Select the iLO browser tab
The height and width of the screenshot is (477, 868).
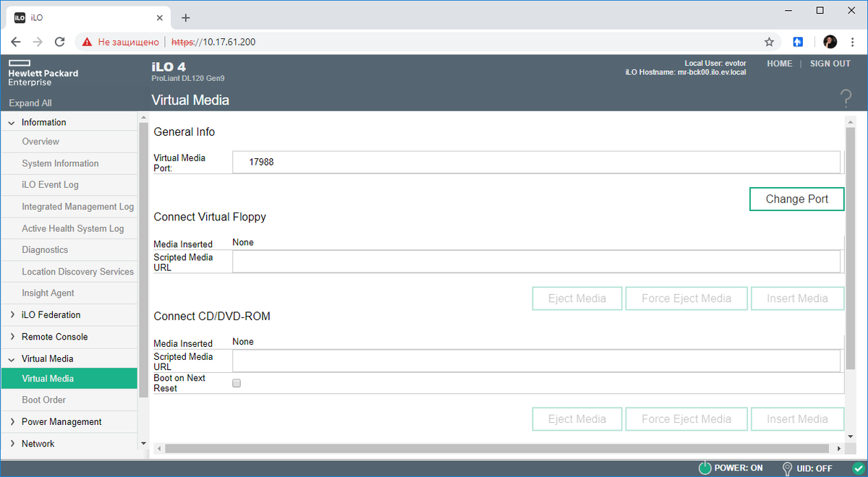89,17
